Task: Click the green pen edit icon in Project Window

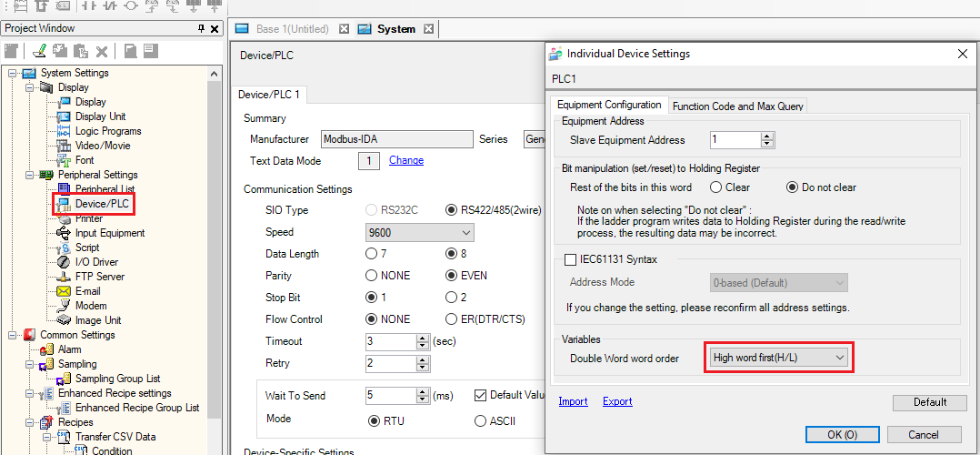Action: pos(39,51)
